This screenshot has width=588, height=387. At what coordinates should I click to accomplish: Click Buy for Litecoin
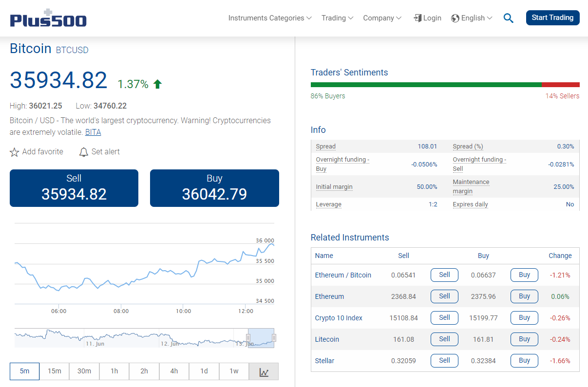[x=524, y=339]
